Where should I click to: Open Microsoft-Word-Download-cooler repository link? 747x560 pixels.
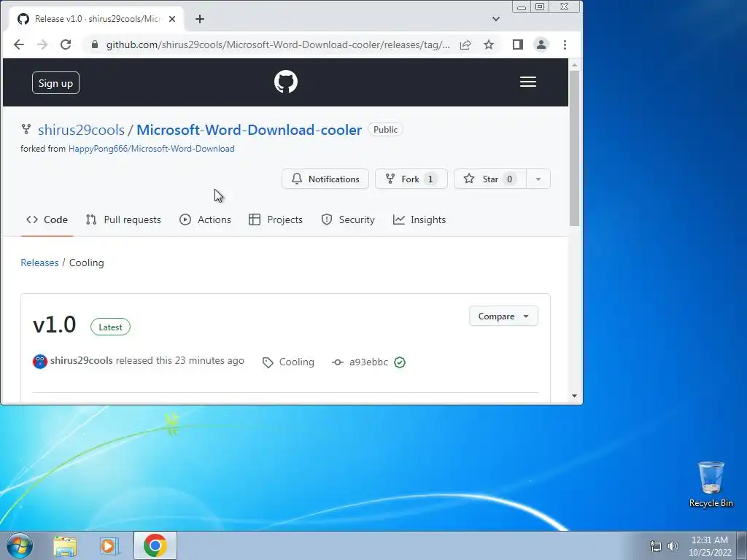(x=249, y=130)
